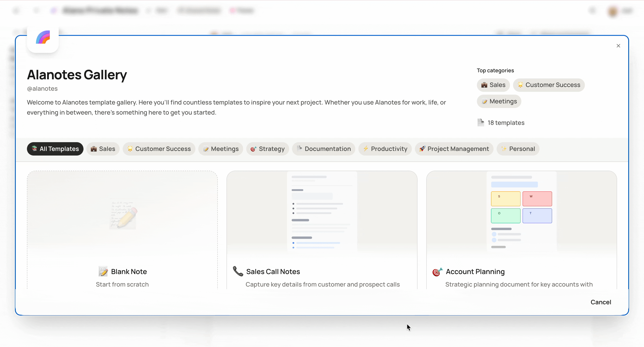Screen dimensions: 644x347
Task: Click the 18 templates count text
Action: pyautogui.click(x=506, y=123)
